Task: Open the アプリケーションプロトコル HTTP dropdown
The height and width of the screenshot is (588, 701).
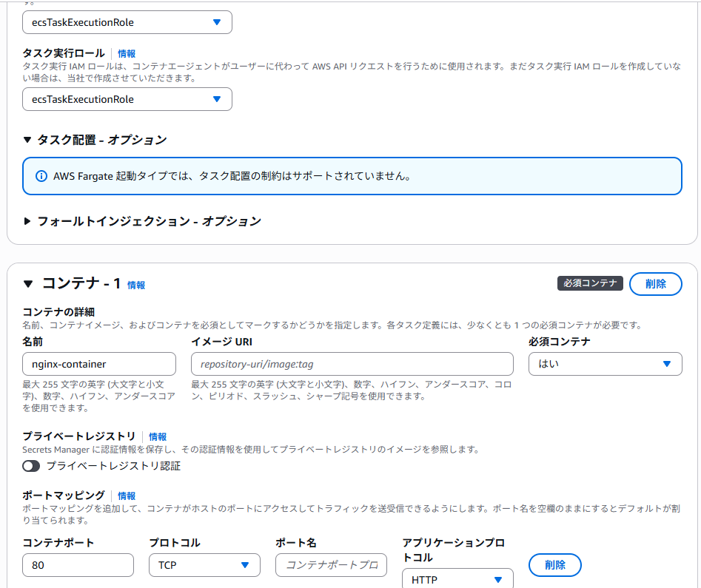Action: point(457,580)
